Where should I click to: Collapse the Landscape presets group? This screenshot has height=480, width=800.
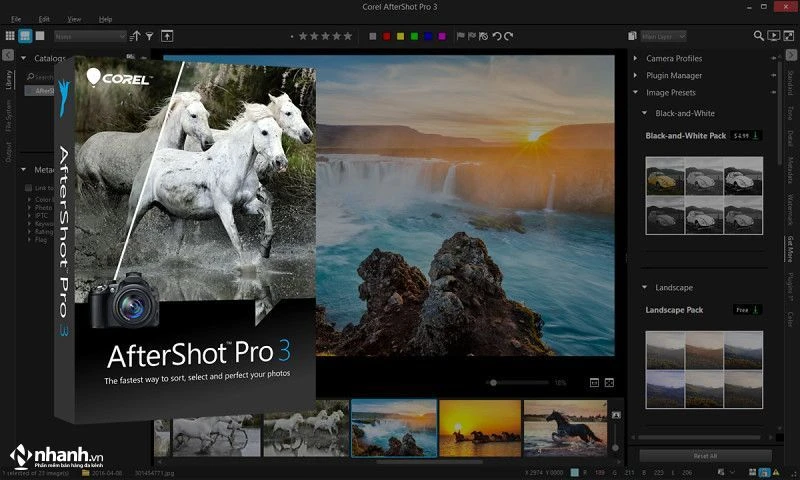pos(642,288)
